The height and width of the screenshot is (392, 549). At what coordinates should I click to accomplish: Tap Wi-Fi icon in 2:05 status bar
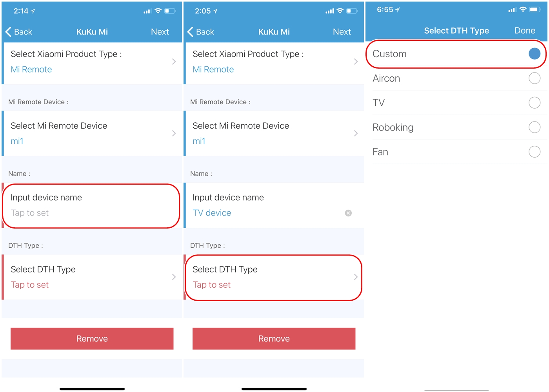tap(340, 11)
